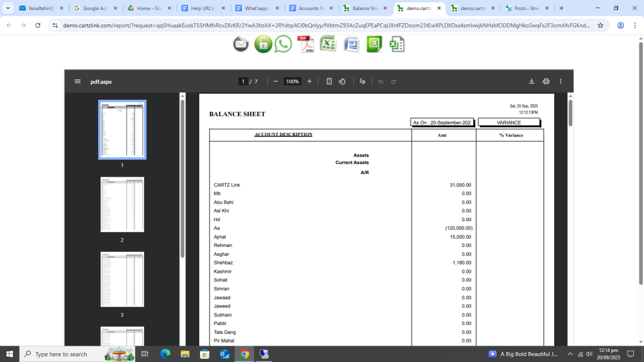Export the report with the Adobe PDF icon
Image resolution: width=644 pixels, height=362 pixels.
point(306,45)
